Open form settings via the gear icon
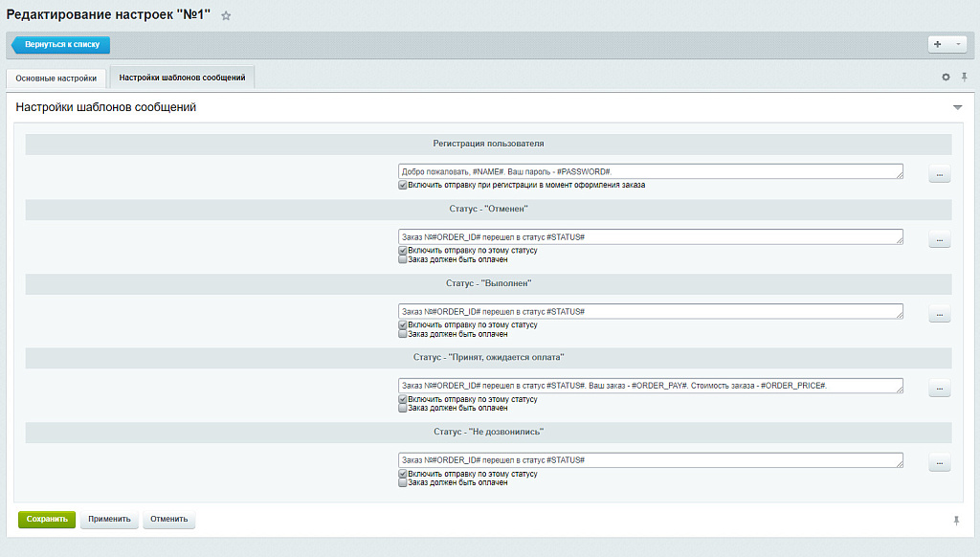The width and height of the screenshot is (980, 557). click(x=946, y=78)
